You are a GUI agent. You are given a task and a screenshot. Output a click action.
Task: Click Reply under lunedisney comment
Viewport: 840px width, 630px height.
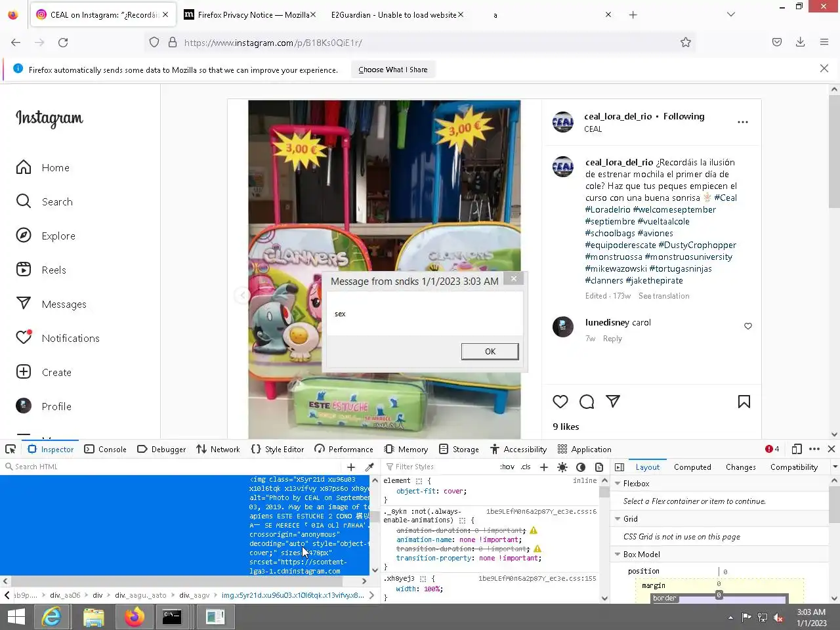[x=612, y=339]
